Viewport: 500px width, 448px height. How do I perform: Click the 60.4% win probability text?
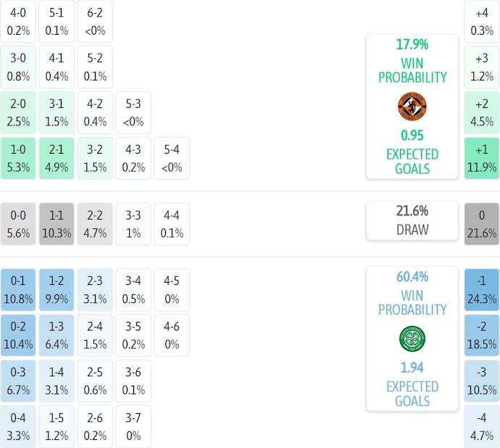[412, 276]
